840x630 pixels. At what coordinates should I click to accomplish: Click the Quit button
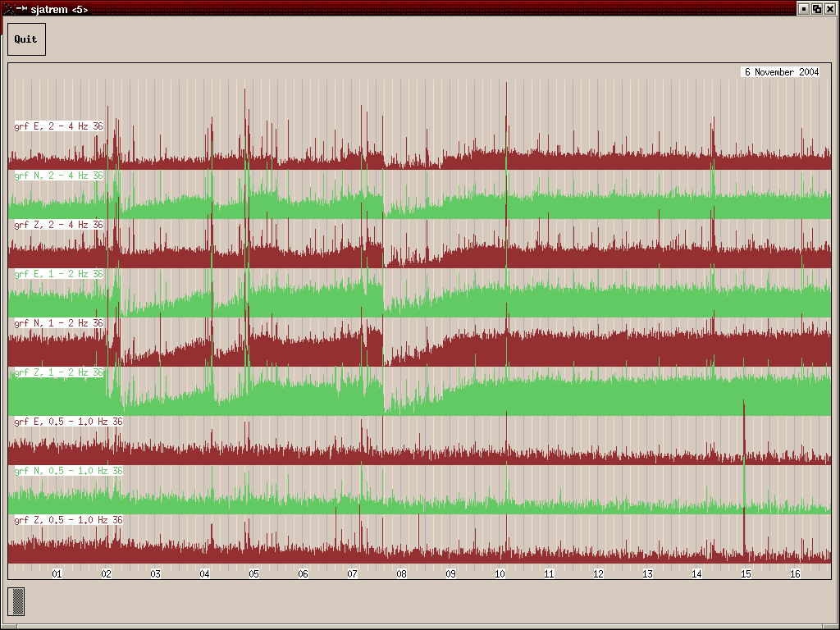coord(26,39)
